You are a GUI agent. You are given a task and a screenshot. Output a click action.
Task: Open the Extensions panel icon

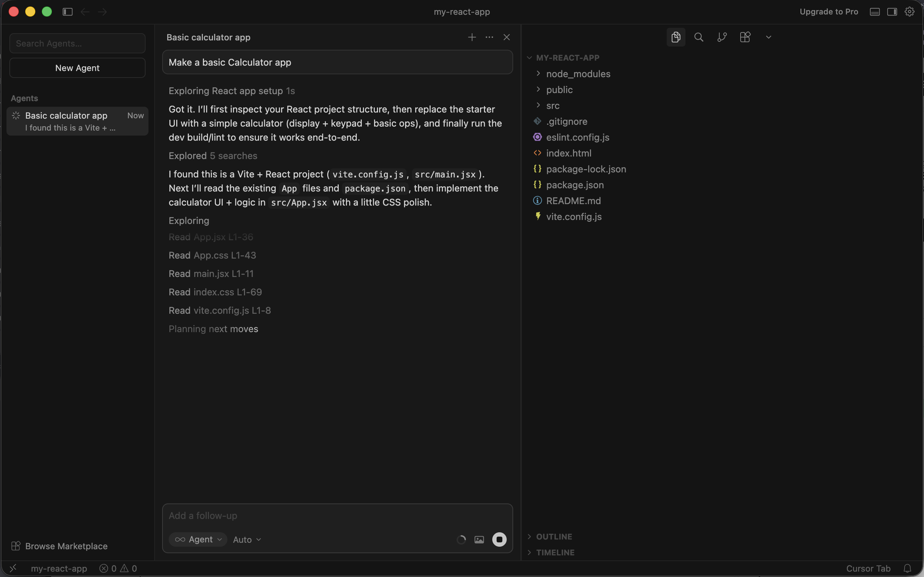click(745, 37)
